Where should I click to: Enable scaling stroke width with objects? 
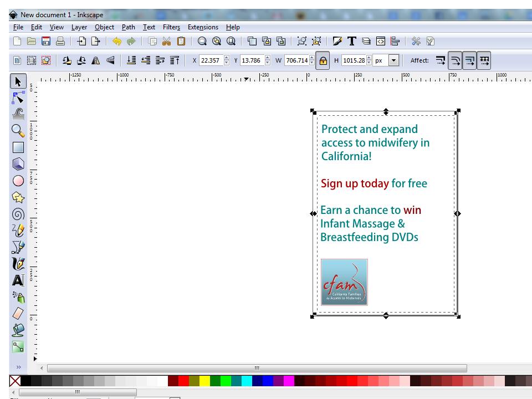[440, 60]
